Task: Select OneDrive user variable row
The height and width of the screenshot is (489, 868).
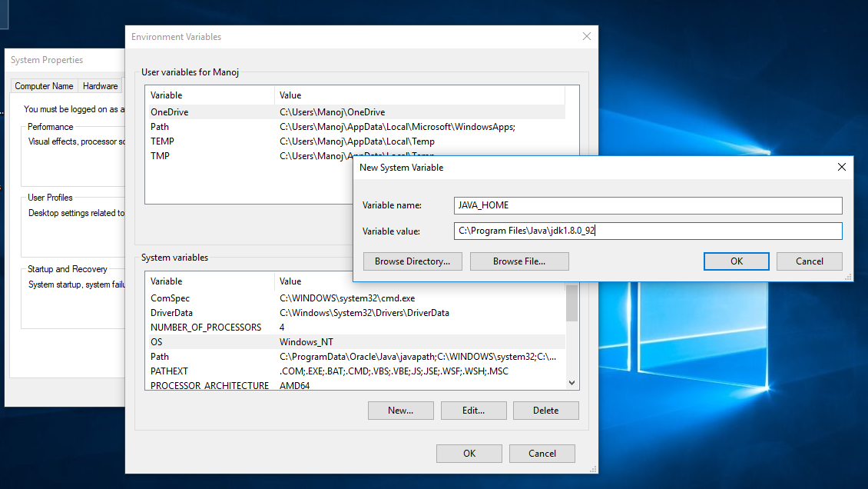Action: (x=357, y=111)
